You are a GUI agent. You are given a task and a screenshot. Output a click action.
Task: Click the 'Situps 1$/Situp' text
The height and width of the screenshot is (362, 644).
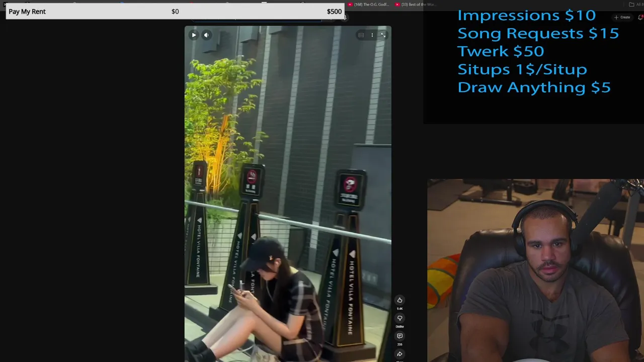(x=522, y=69)
